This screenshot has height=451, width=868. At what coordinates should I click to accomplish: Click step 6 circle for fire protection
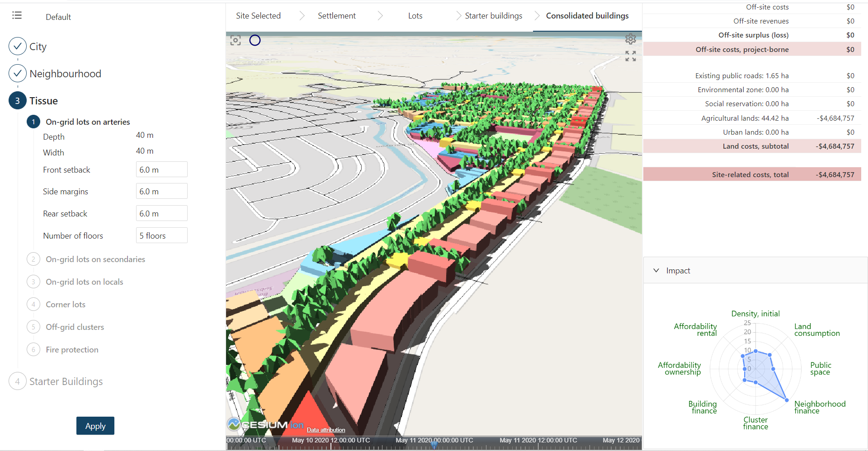[33, 349]
